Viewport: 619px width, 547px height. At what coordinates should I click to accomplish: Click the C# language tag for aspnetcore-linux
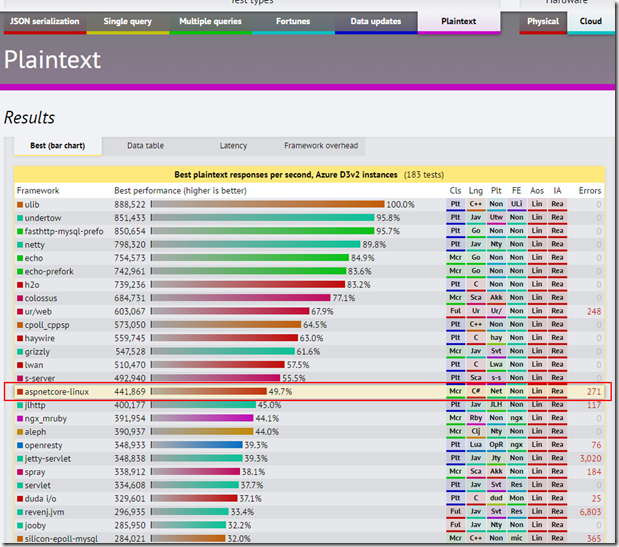(476, 392)
